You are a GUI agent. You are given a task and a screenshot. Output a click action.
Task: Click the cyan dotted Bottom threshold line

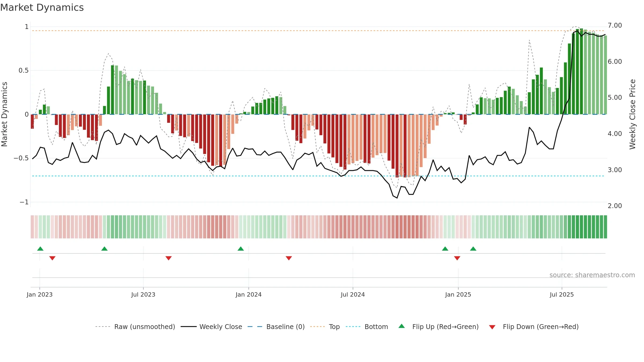tap(318, 176)
